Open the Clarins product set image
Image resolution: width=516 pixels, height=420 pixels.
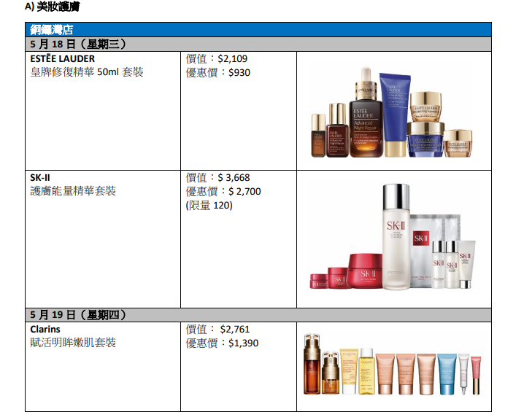393,365
